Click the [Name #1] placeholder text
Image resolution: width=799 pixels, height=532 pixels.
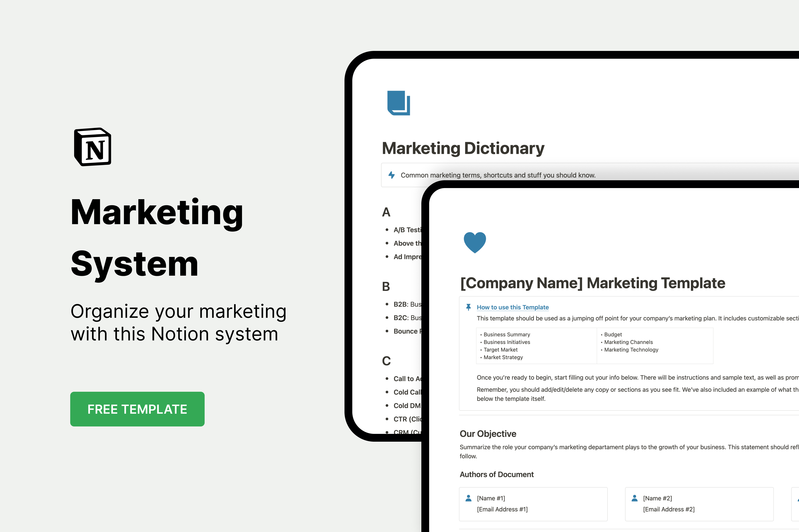491,498
